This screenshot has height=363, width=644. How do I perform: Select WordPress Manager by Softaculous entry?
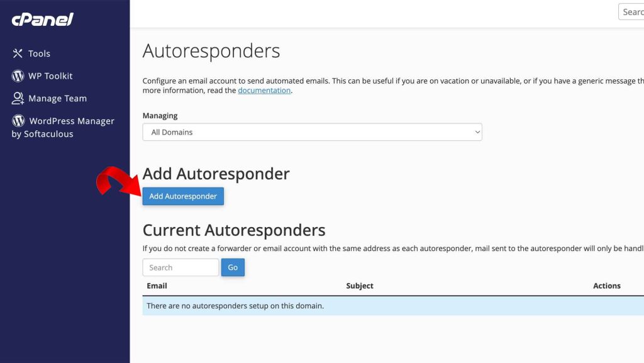(65, 126)
